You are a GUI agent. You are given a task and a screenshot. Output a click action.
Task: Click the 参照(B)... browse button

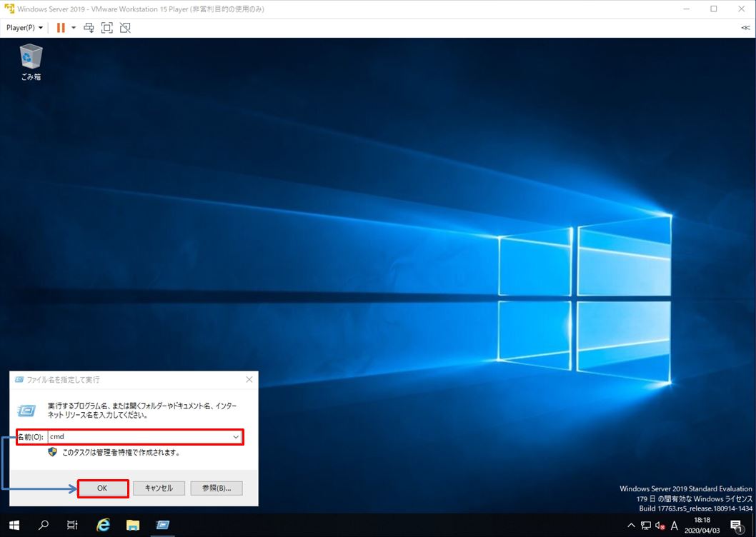point(217,488)
